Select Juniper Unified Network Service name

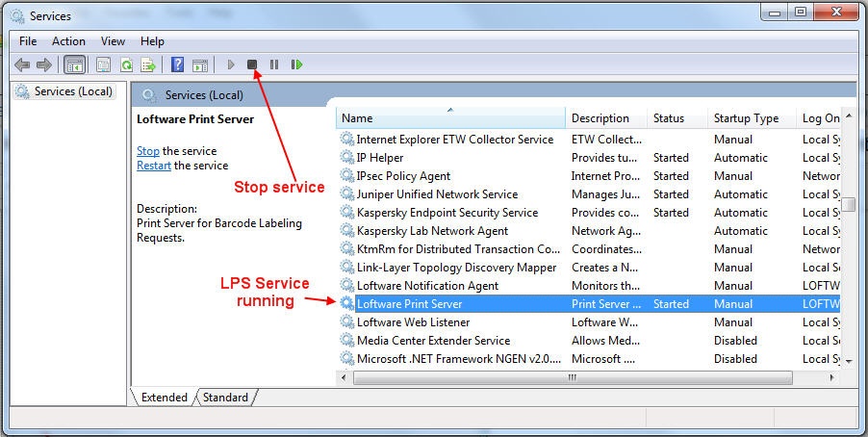437,193
